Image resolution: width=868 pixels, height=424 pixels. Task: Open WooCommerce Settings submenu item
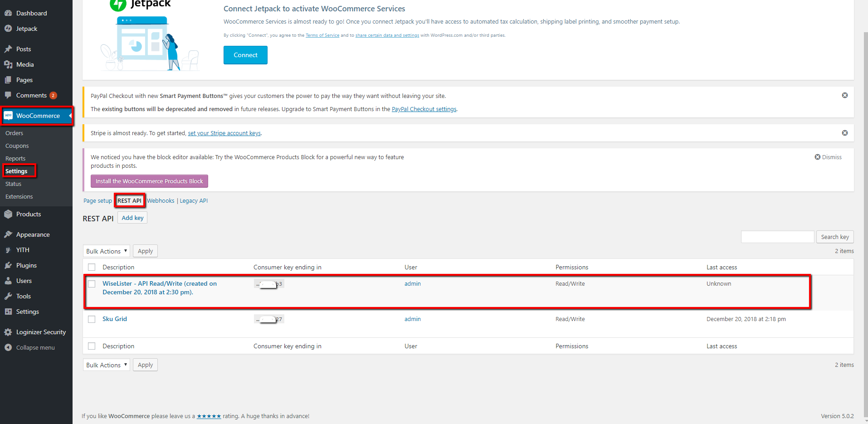[x=16, y=171]
